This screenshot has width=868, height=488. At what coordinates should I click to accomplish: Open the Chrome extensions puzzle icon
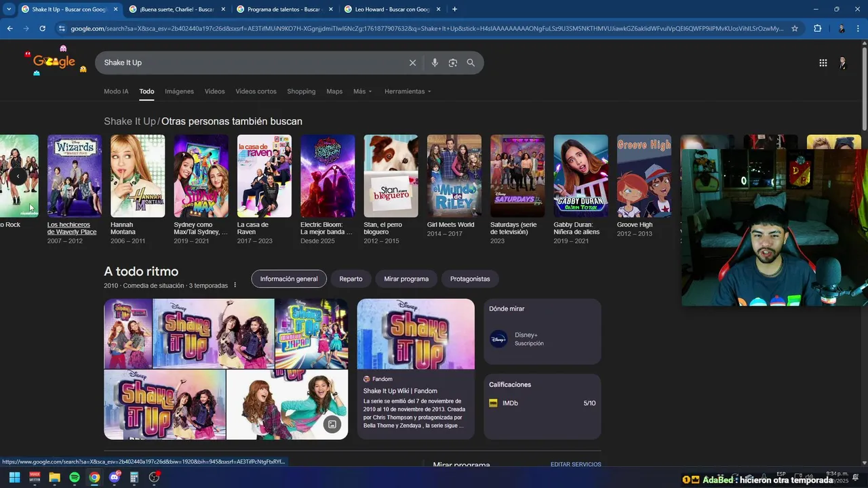pos(817,28)
